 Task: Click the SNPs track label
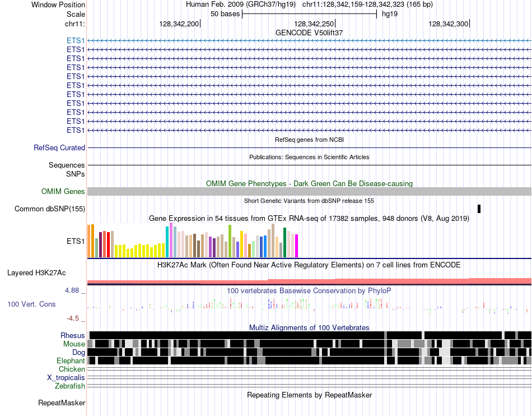pyautogui.click(x=76, y=174)
